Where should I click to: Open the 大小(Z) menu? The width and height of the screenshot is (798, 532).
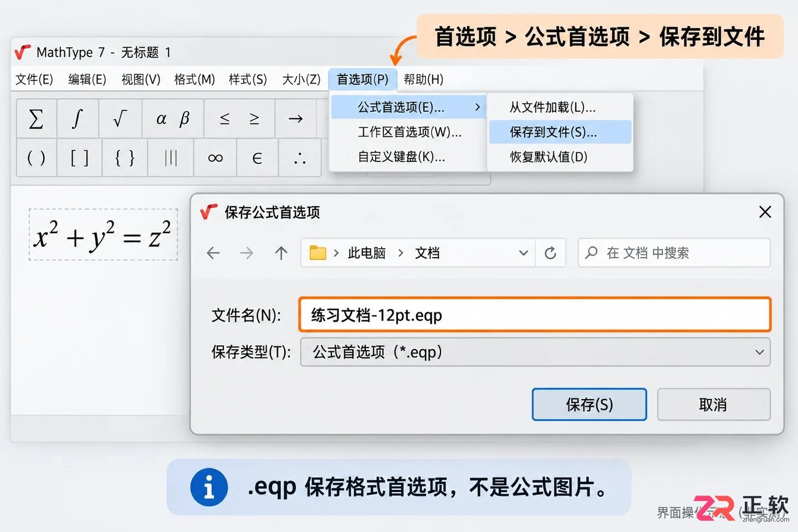point(301,79)
